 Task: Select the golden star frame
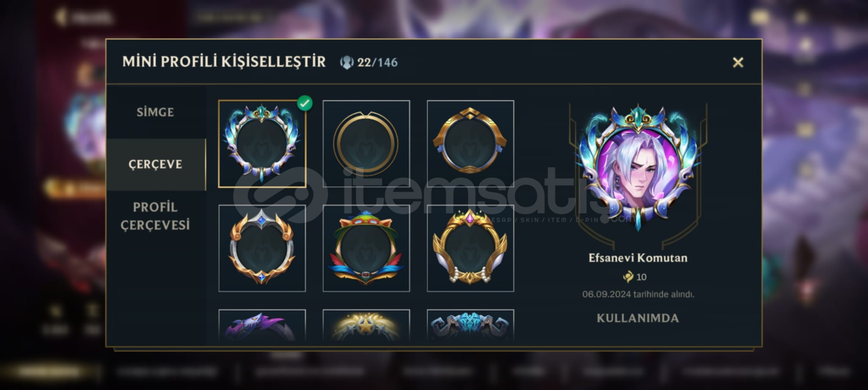click(x=366, y=325)
